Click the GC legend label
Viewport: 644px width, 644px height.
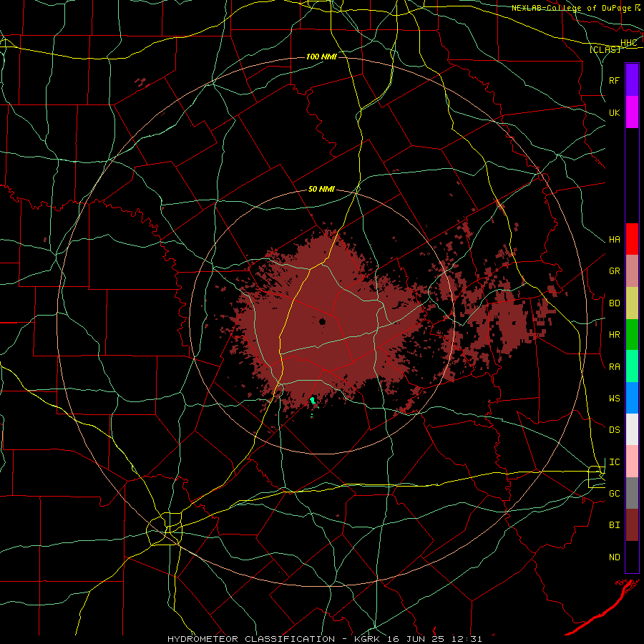[614, 494]
